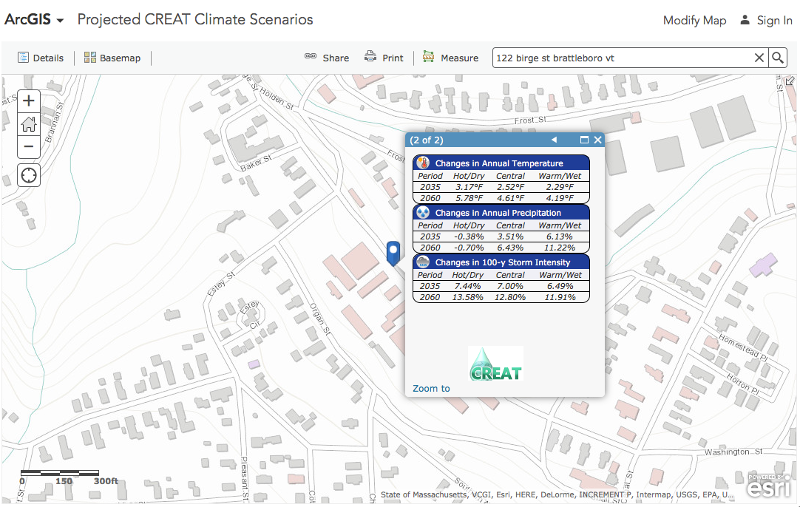Screen dimensions: 800x507
Task: Open the Share options
Action: [x=326, y=58]
